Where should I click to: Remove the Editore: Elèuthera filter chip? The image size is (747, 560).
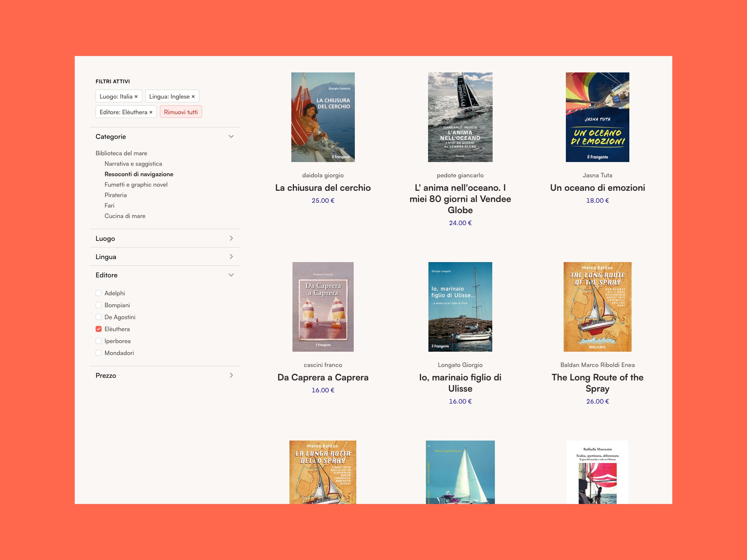coord(151,112)
